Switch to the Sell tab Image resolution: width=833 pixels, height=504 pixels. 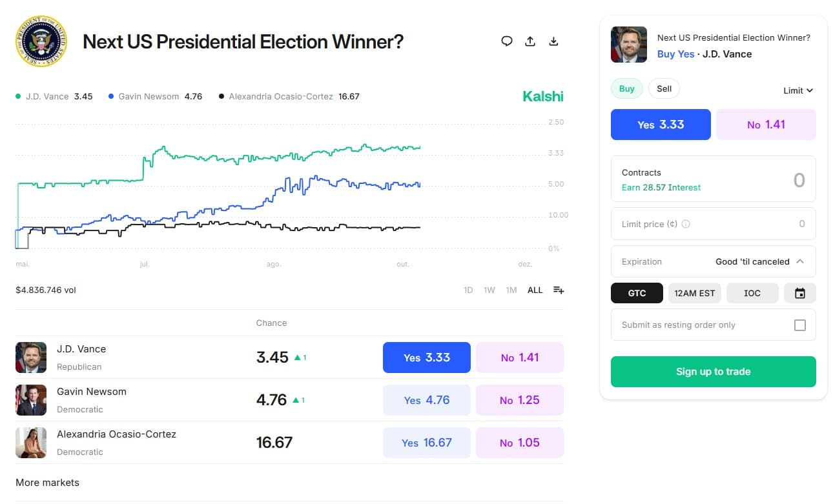point(664,88)
